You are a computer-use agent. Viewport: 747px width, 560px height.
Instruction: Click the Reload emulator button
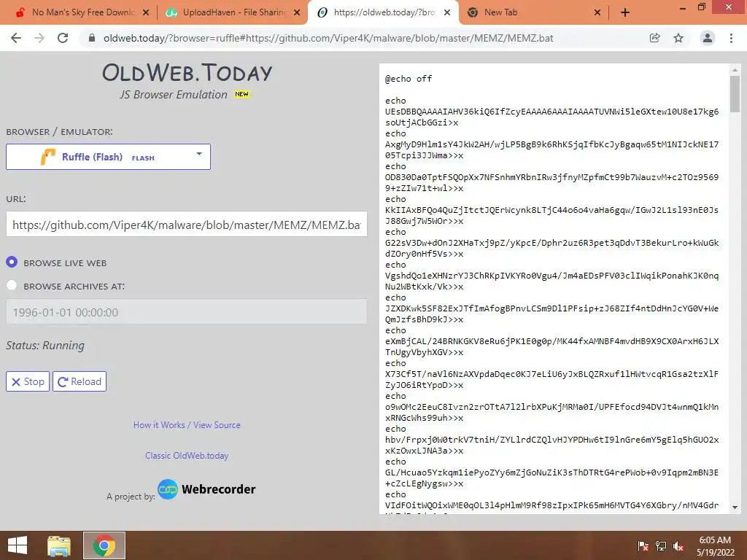point(80,381)
